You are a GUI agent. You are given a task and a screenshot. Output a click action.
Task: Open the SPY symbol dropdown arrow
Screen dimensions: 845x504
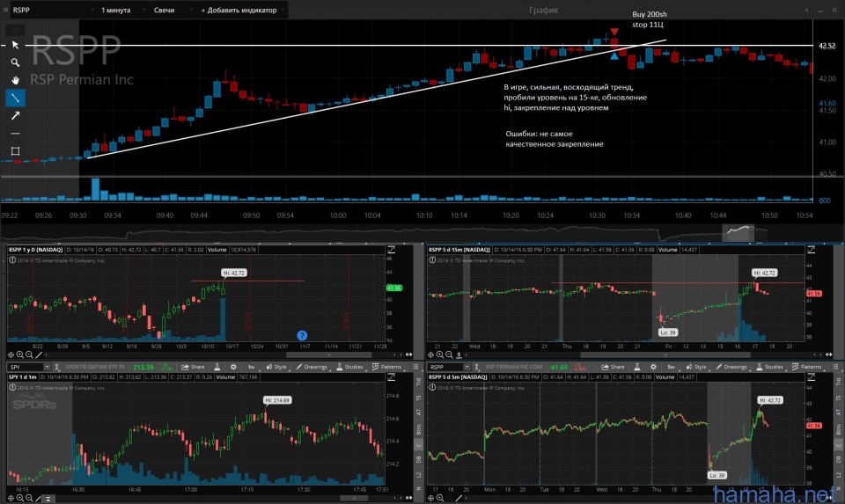[x=47, y=367]
